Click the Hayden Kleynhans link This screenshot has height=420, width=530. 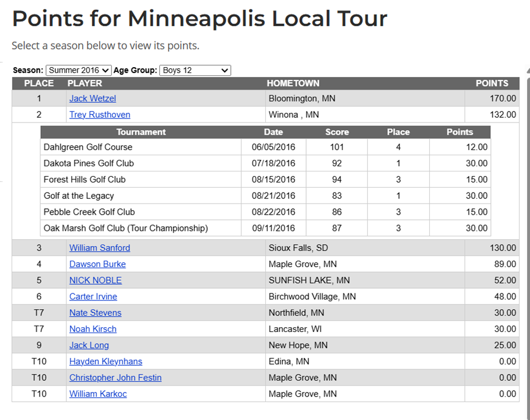[106, 362]
